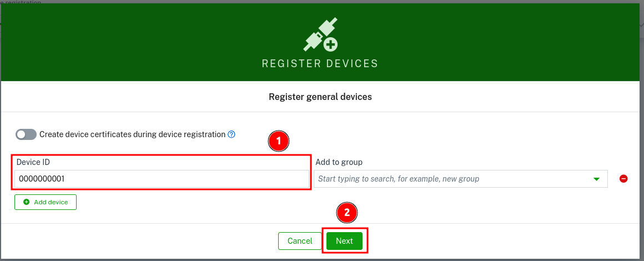Click the red step 1 marker

(x=279, y=142)
